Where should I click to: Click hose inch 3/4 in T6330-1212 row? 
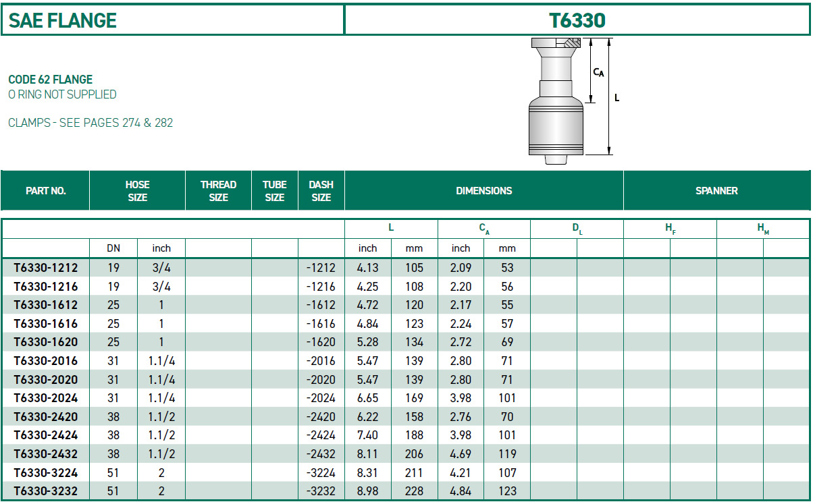click(161, 268)
